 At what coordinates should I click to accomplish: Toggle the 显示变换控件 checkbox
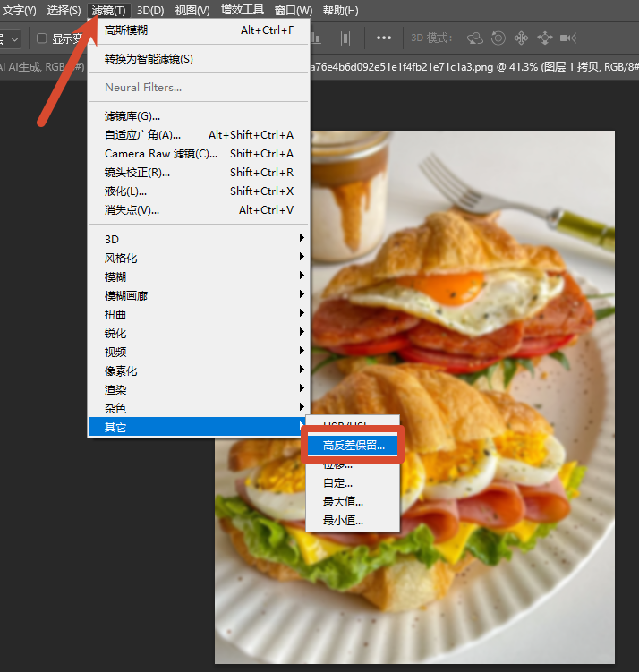[41, 38]
